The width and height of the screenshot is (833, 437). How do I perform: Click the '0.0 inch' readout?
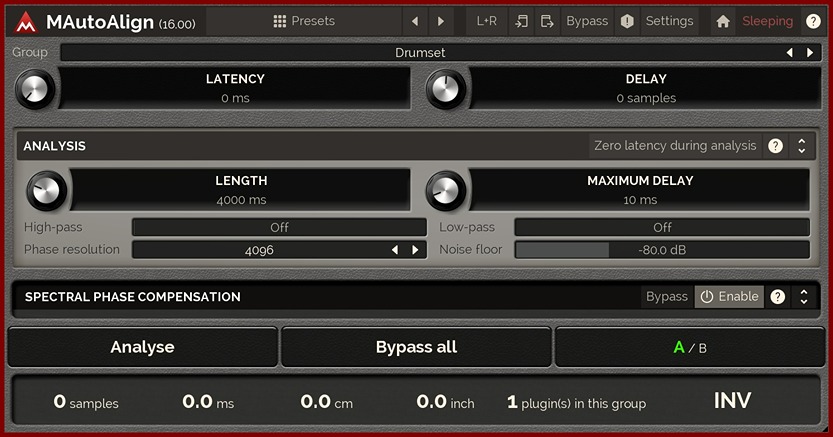[x=445, y=402]
